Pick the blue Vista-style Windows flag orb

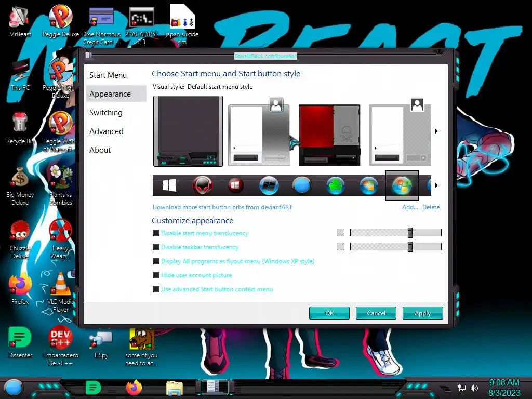tap(369, 185)
